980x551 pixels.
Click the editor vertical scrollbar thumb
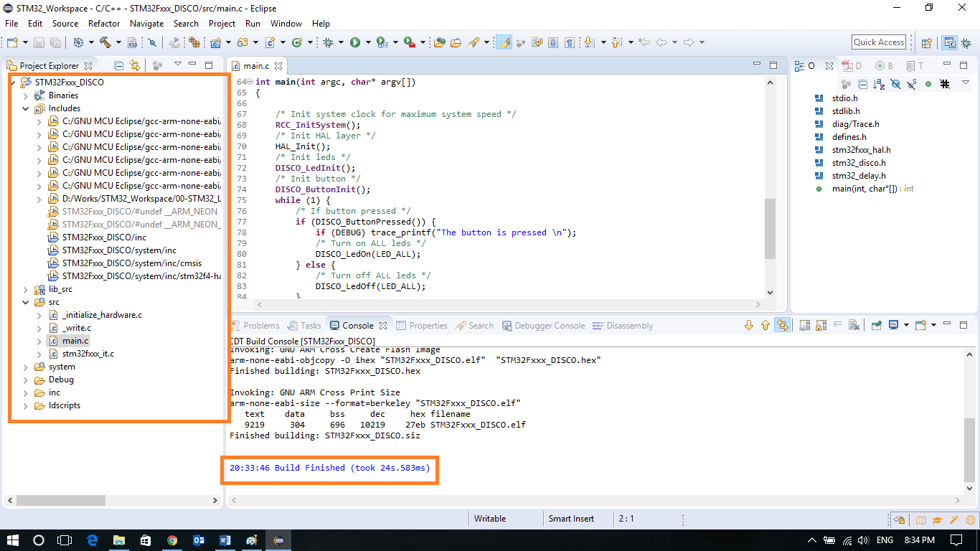(x=771, y=229)
